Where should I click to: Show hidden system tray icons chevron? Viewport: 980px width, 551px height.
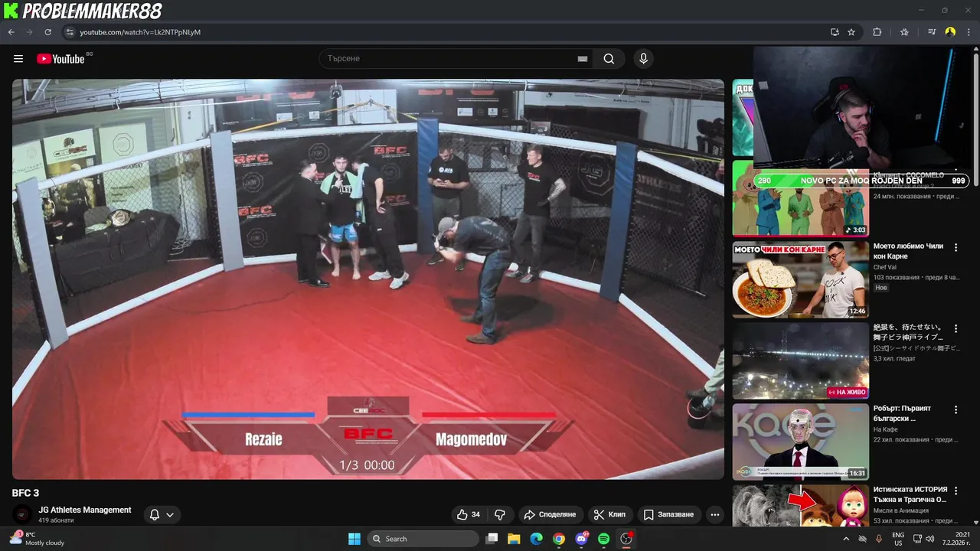click(846, 539)
